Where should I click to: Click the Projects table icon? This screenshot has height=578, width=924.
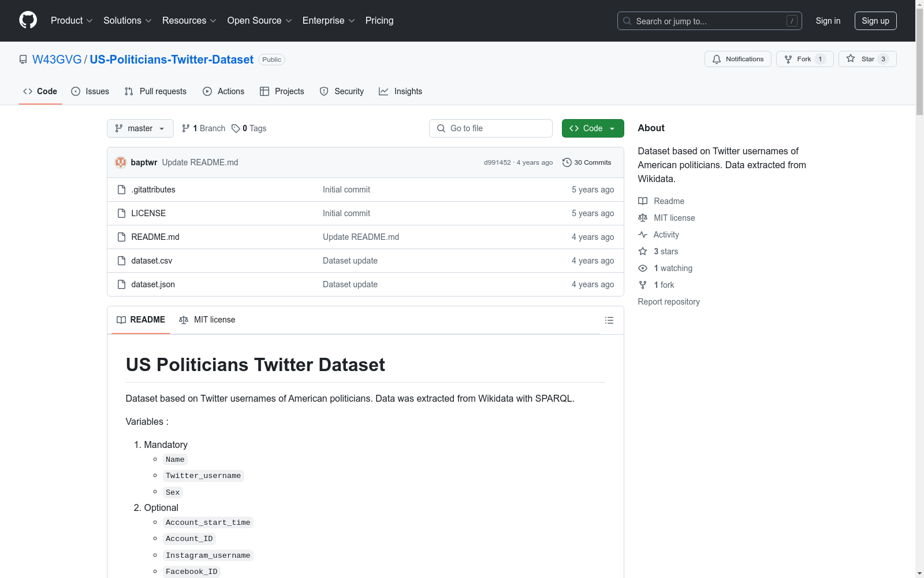tap(264, 91)
